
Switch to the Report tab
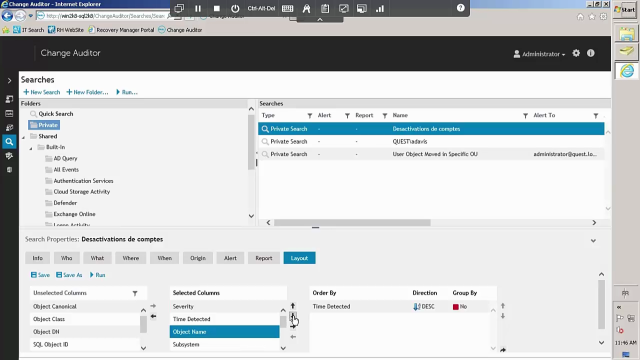[264, 258]
